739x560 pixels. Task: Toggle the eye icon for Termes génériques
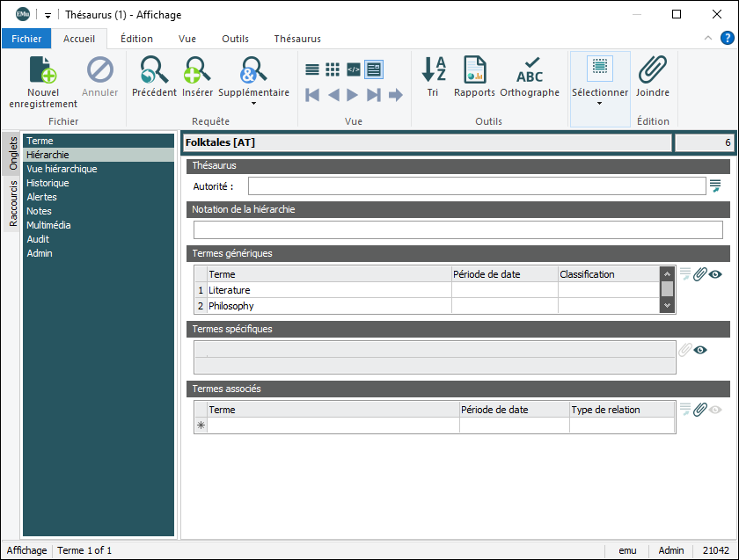point(716,274)
